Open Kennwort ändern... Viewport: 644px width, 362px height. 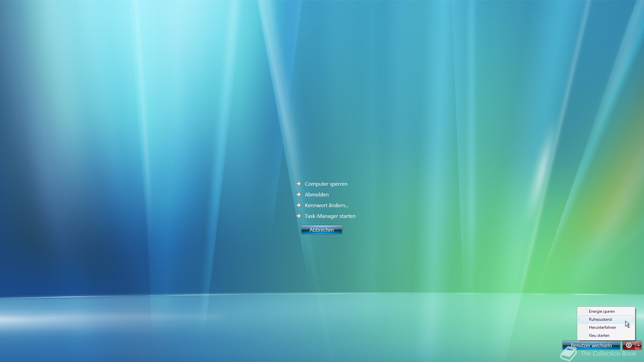326,205
